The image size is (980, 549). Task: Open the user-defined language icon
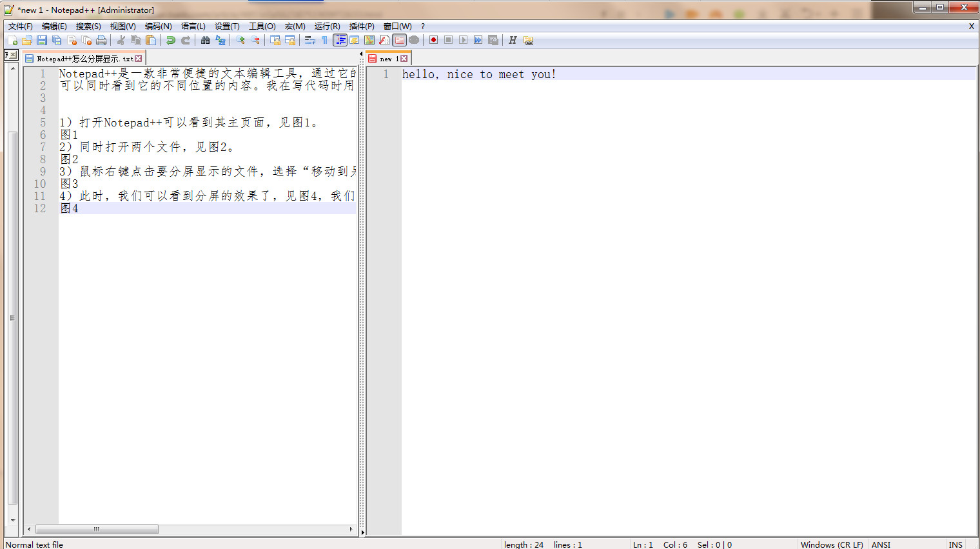coord(355,40)
